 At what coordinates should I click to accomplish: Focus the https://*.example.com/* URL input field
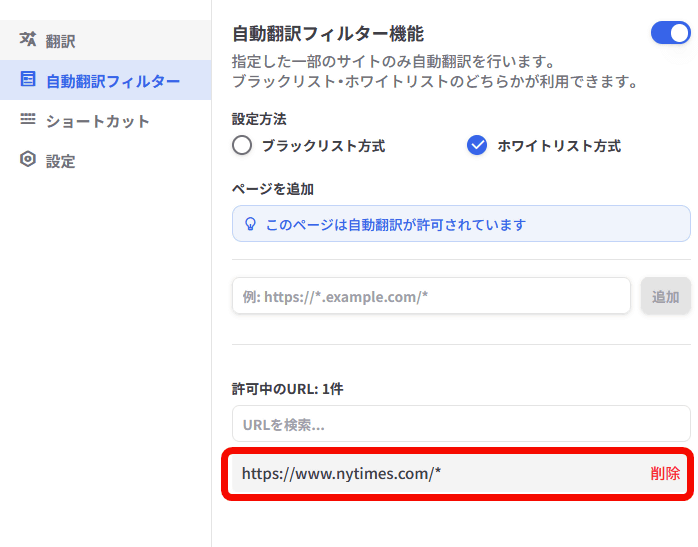[431, 296]
